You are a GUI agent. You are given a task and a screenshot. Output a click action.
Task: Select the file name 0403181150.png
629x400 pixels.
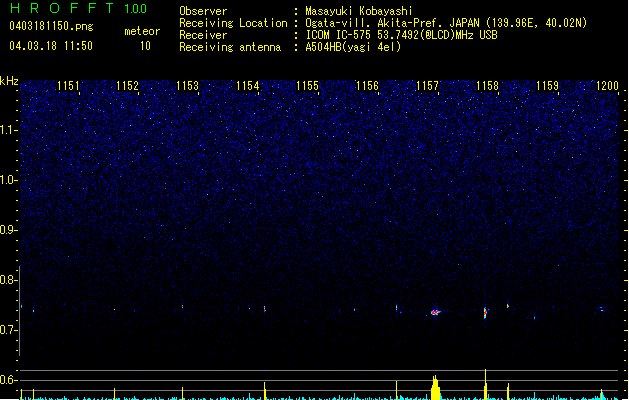[x=51, y=26]
